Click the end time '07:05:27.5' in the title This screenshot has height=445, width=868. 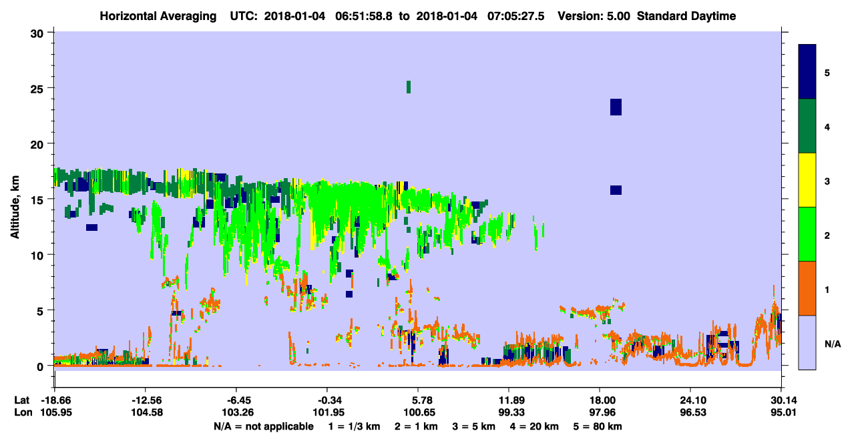pos(516,16)
